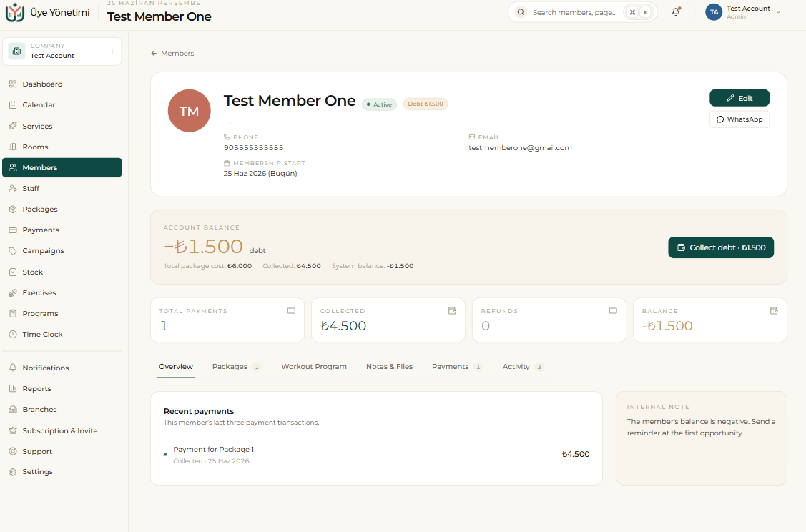Image resolution: width=806 pixels, height=532 pixels.
Task: Open Dashboard in the sidebar
Action: (62, 84)
